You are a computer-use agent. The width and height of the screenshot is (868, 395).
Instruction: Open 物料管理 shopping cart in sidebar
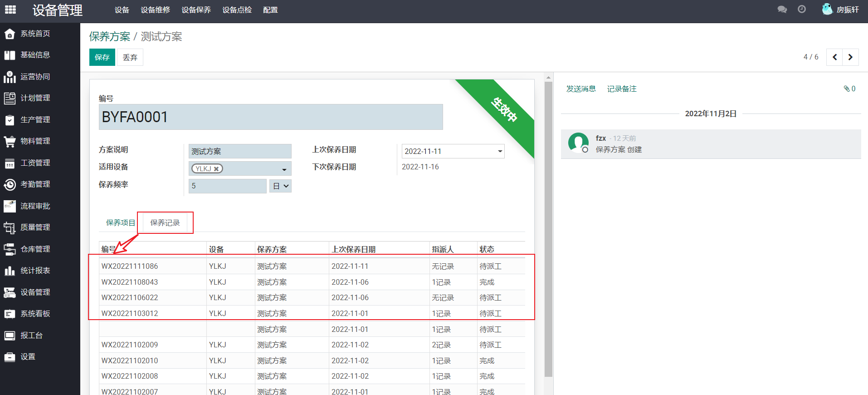click(x=35, y=141)
